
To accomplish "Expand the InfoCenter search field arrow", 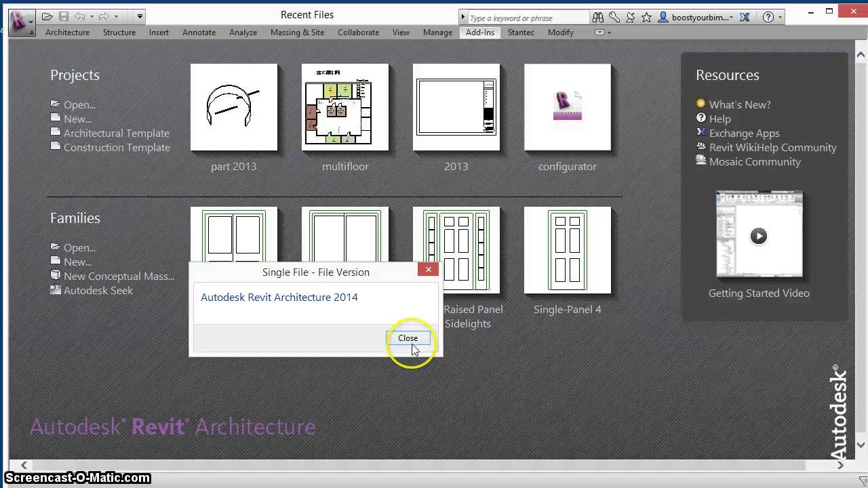I will 463,17.
